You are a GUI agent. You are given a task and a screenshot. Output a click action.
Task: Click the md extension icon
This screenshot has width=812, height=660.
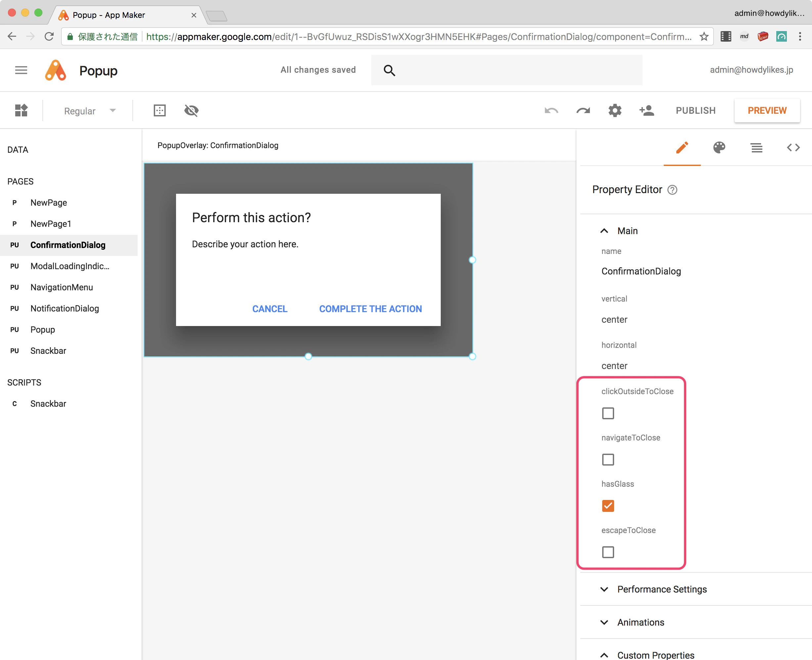click(x=744, y=36)
